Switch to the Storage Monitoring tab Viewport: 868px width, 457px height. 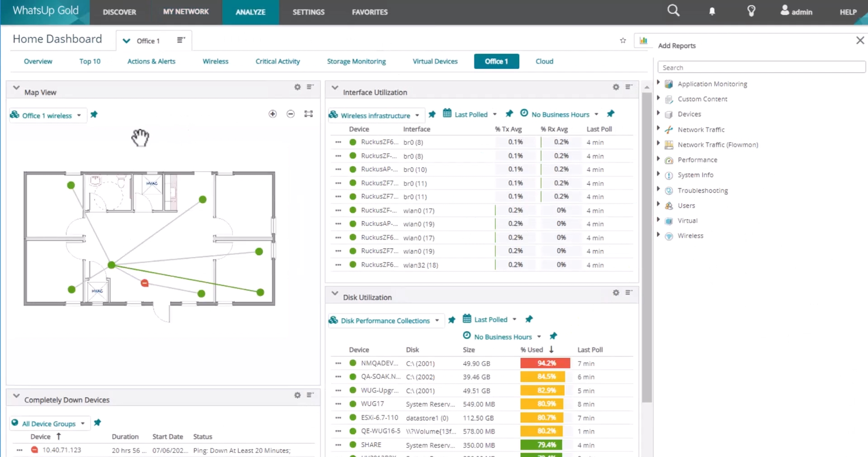[357, 61]
